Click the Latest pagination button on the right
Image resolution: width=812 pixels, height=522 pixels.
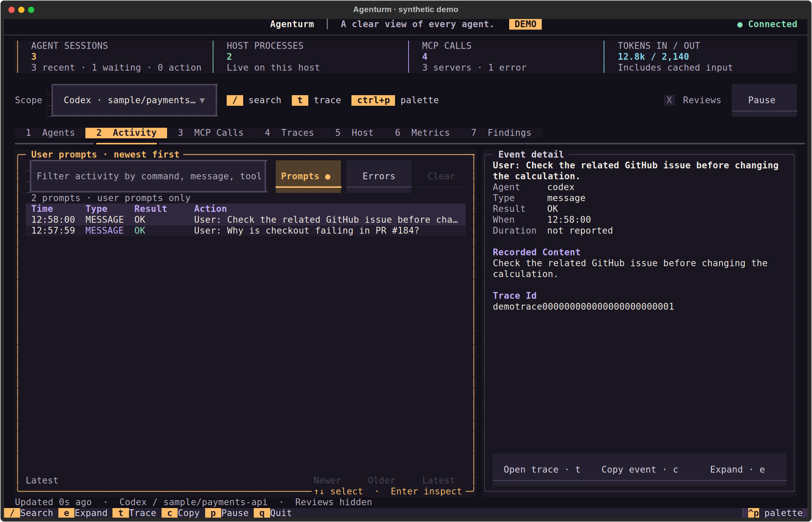(439, 481)
